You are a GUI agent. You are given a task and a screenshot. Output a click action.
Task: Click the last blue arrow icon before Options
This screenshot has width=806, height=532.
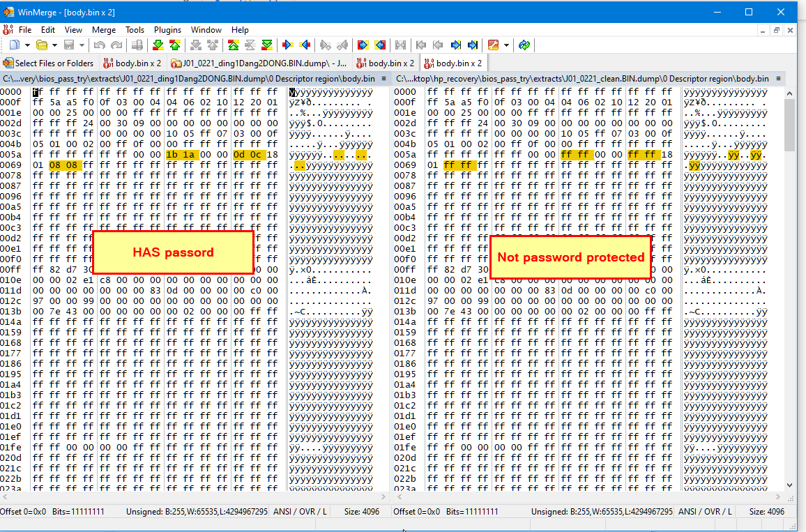(473, 45)
